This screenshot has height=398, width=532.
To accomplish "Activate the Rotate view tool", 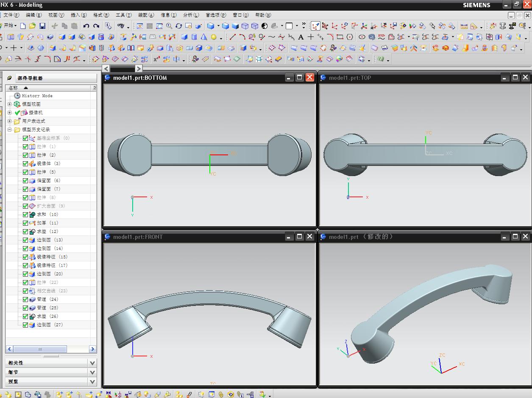I will pyautogui.click(x=179, y=26).
